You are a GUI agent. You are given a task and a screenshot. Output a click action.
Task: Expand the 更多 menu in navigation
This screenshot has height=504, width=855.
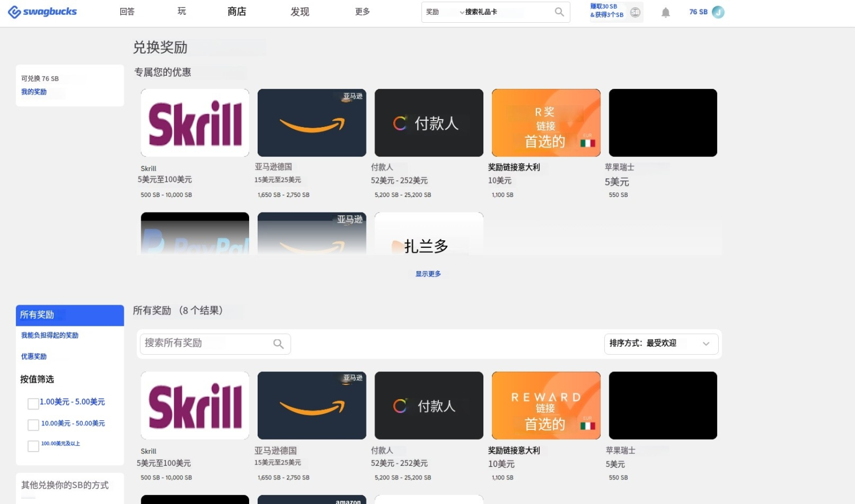[363, 12]
